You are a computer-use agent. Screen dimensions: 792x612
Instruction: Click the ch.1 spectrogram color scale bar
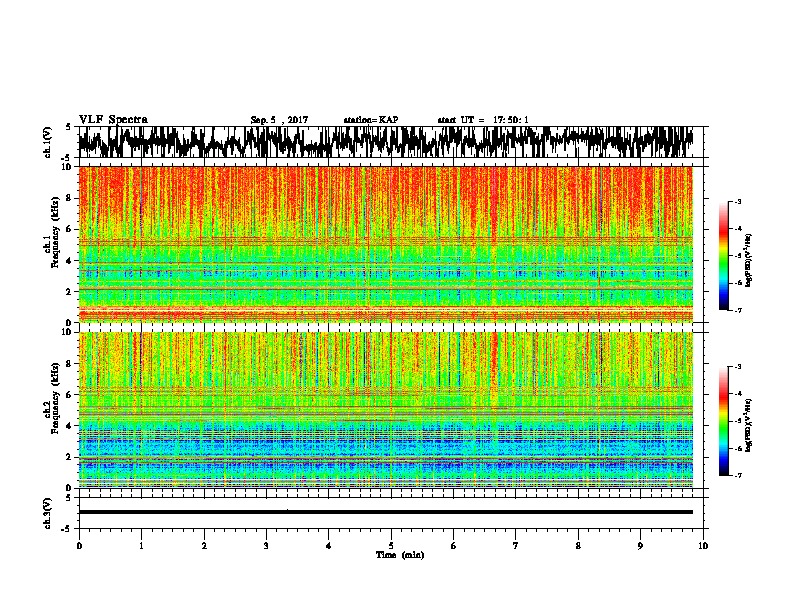(724, 256)
